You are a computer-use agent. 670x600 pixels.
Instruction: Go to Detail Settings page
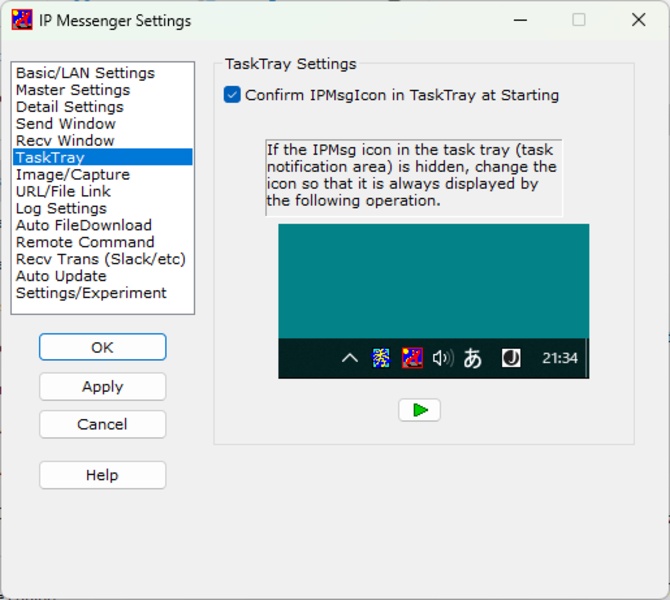(69, 107)
